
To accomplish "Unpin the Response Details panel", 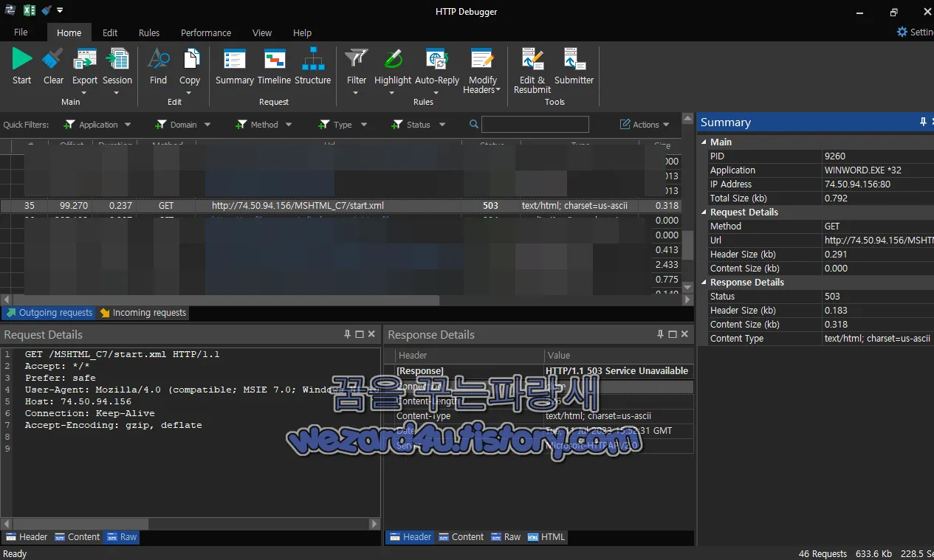I will pos(660,333).
